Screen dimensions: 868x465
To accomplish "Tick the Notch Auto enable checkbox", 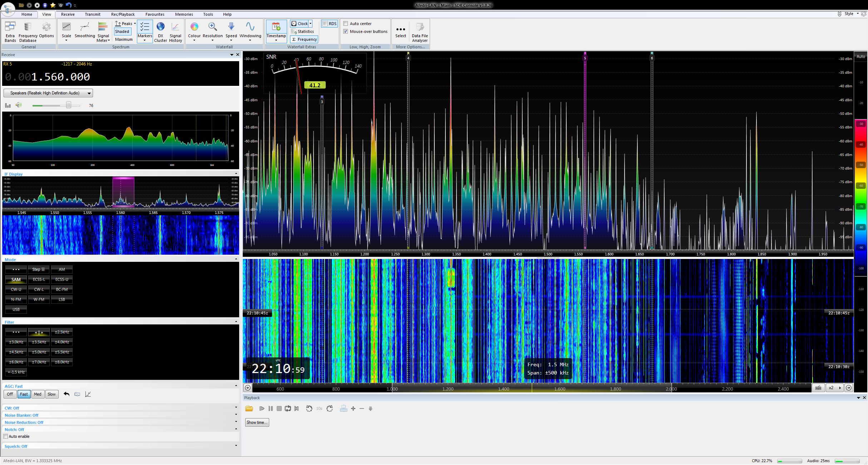I will pyautogui.click(x=6, y=436).
